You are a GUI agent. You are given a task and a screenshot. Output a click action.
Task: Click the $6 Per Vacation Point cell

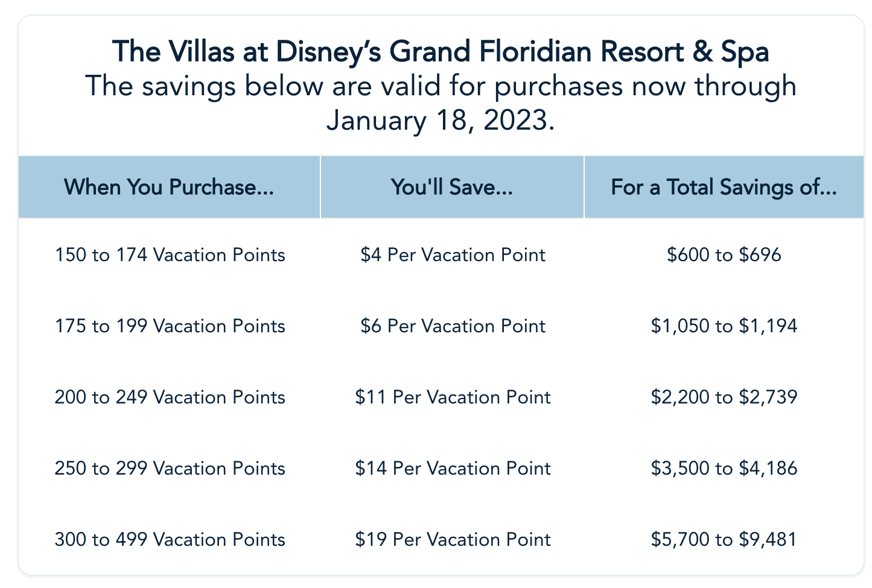[453, 326]
